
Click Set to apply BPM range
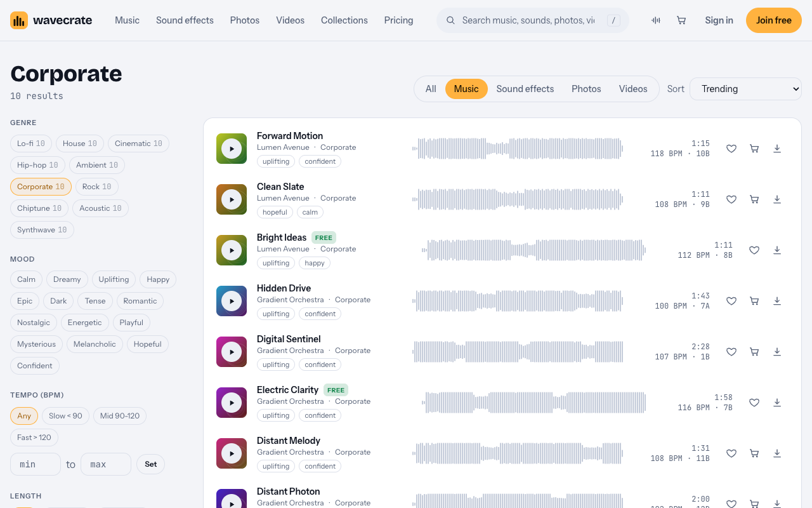pos(150,464)
